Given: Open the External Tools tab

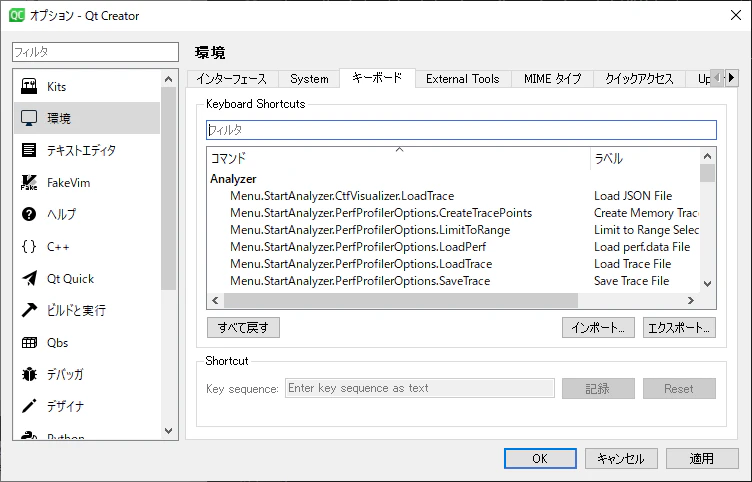Looking at the screenshot, I should (x=463, y=79).
